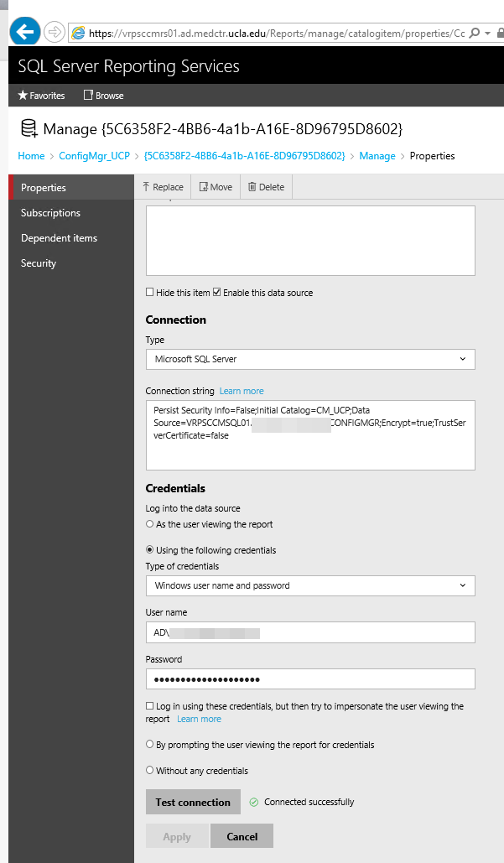This screenshot has width=504, height=863.
Task: Select the Properties sidebar tab
Action: coord(71,188)
